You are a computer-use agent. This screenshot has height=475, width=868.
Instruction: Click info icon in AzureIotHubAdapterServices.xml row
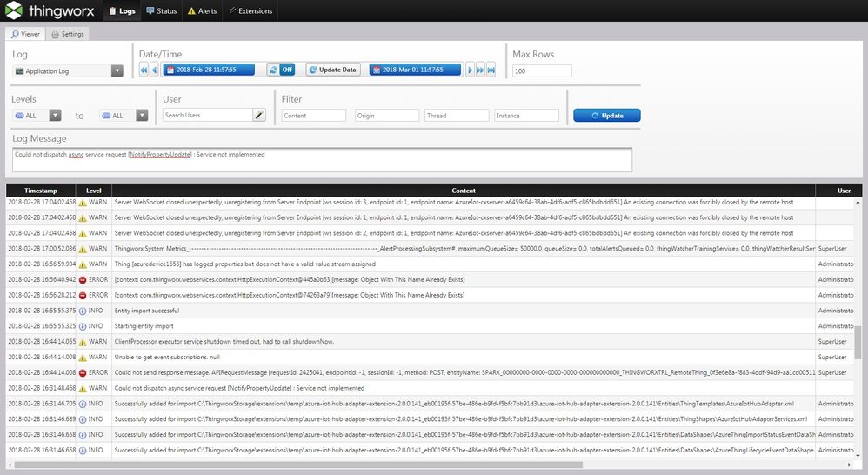[x=83, y=419]
